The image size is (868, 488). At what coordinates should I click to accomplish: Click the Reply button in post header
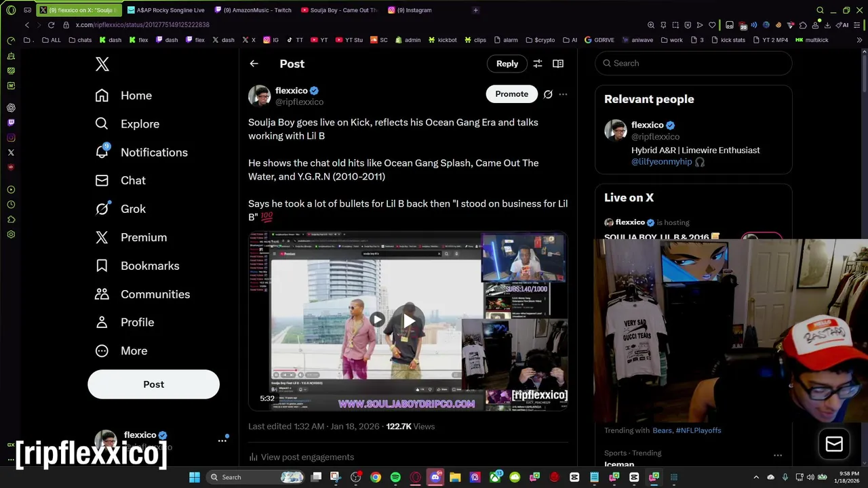coord(507,64)
